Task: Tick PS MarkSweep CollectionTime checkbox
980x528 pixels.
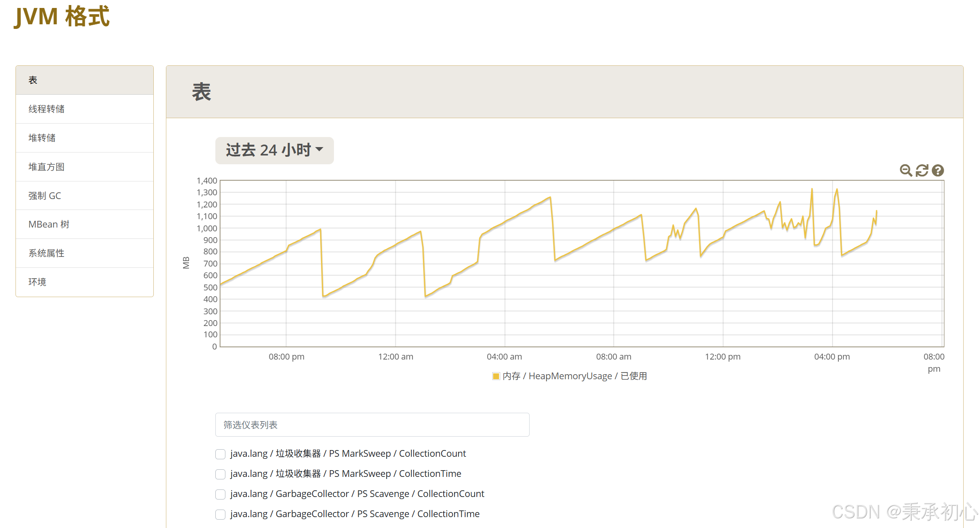Action: (x=220, y=474)
